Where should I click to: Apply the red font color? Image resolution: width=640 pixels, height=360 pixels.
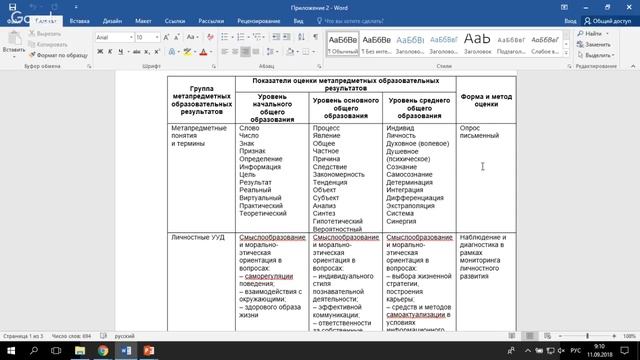[x=203, y=52]
